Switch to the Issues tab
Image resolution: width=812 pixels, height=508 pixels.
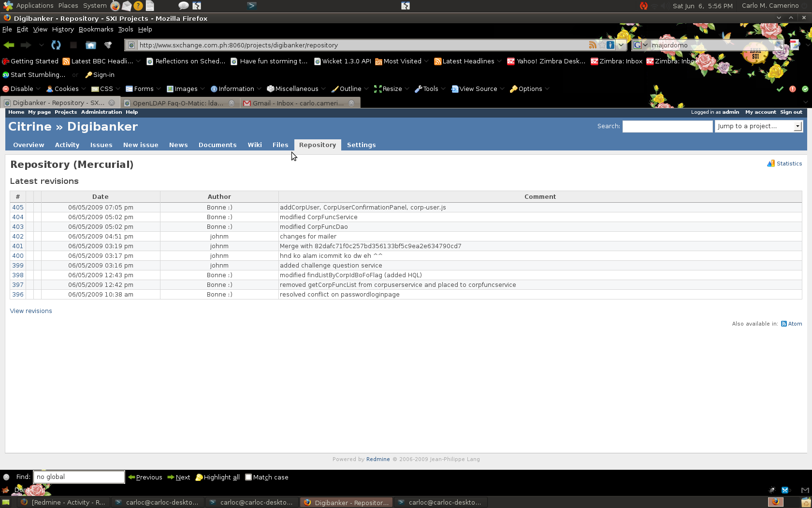[101, 145]
